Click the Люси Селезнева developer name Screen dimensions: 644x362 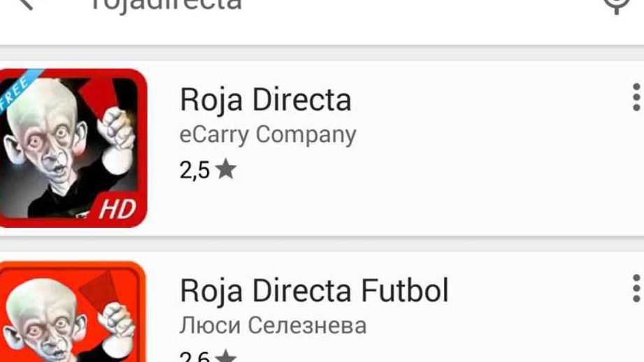pyautogui.click(x=273, y=325)
